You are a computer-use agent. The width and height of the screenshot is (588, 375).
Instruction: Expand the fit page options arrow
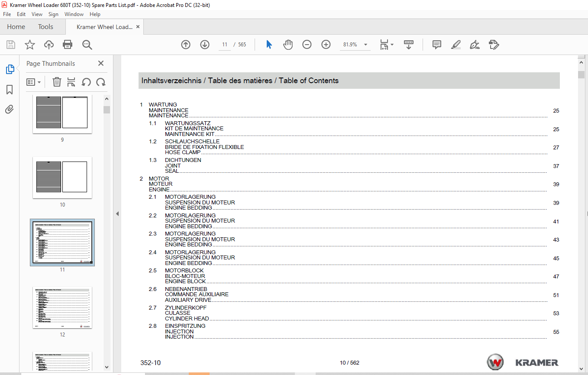(x=392, y=45)
